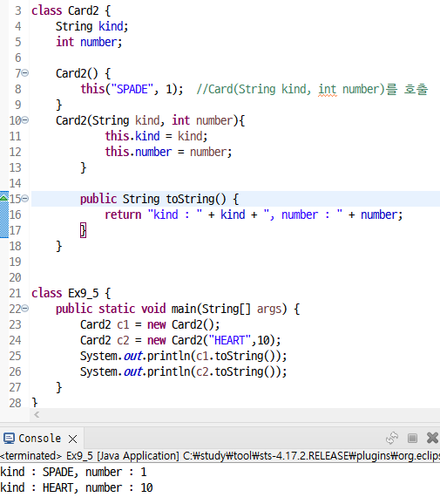Click the 'String kind;' field declaration
440x504 pixels.
pos(91,26)
